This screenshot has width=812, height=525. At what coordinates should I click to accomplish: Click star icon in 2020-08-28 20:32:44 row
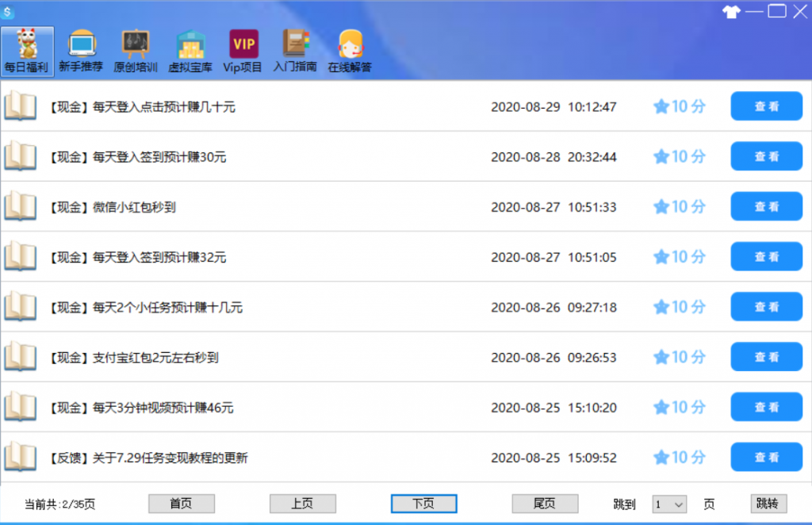pos(661,156)
